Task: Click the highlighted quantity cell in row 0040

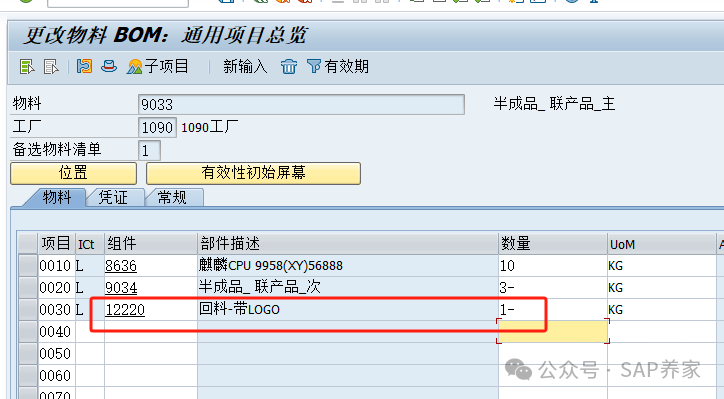Action: pyautogui.click(x=553, y=332)
